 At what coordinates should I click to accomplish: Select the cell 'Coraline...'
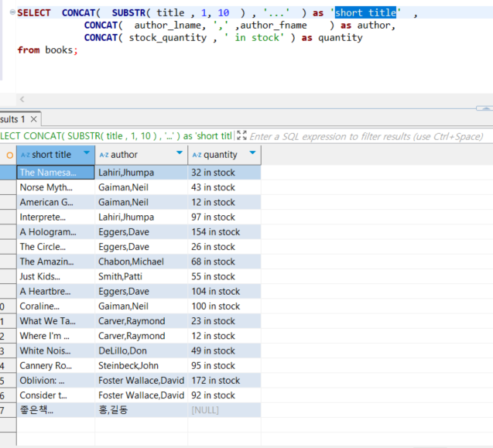pos(56,306)
